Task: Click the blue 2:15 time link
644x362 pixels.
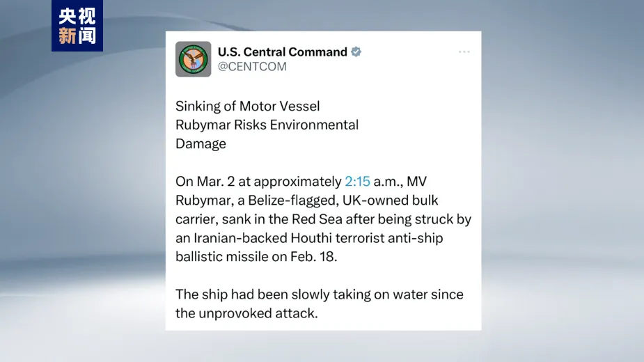Action: tap(357, 181)
